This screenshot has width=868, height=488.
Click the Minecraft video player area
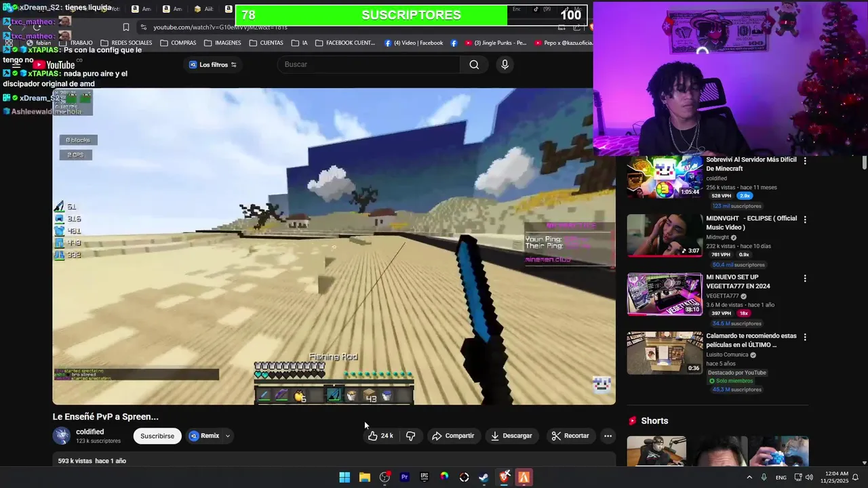point(334,246)
